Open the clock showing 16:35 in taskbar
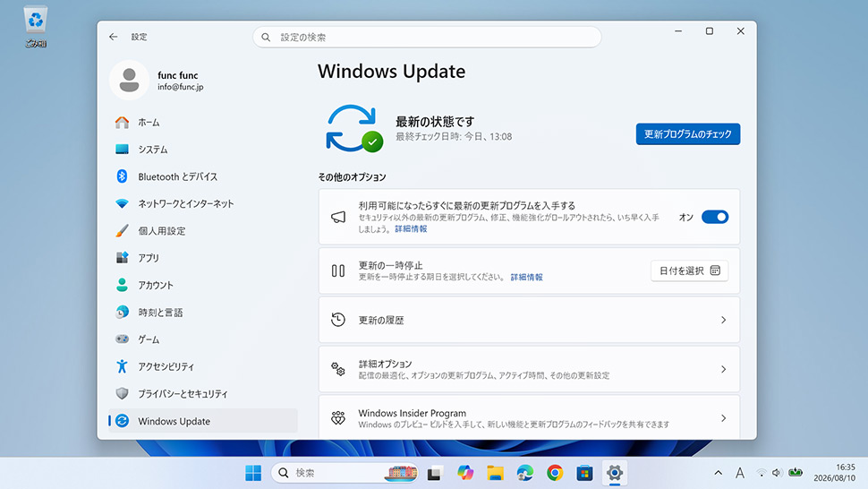Image resolution: width=868 pixels, height=489 pixels. [x=834, y=472]
